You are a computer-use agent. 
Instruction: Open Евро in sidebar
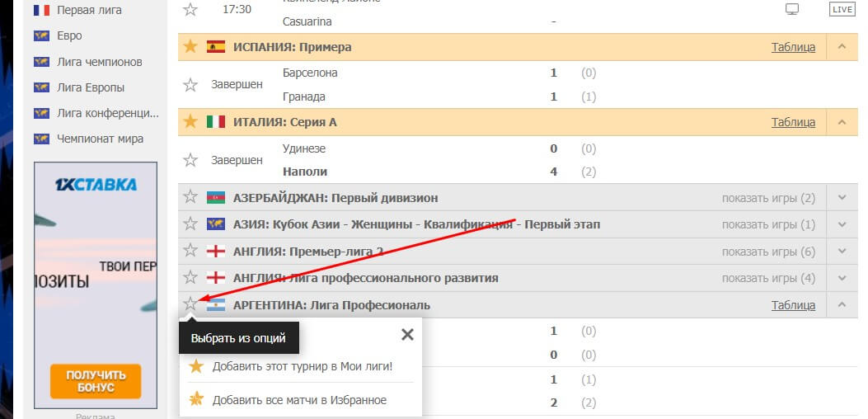tap(69, 35)
